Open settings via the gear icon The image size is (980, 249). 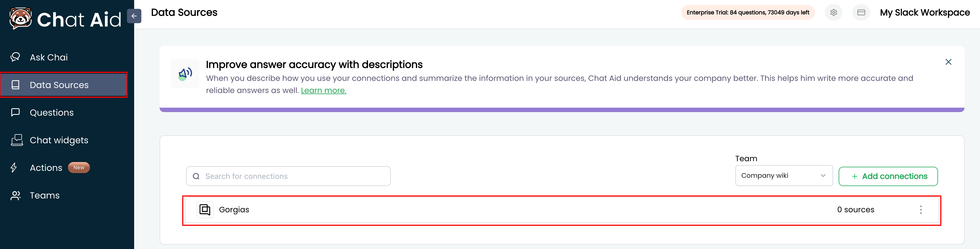(x=833, y=12)
